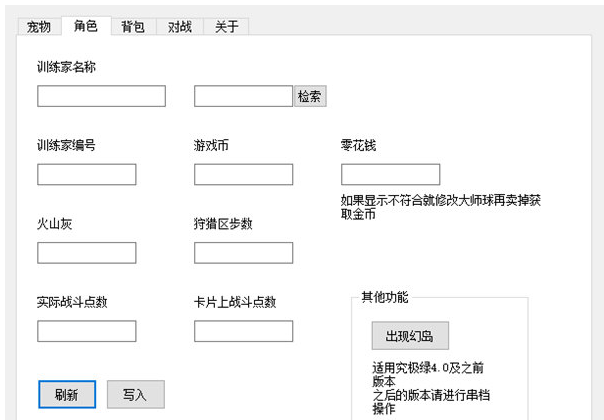
Task: Focus the 零花钱 input field
Action: click(x=390, y=175)
